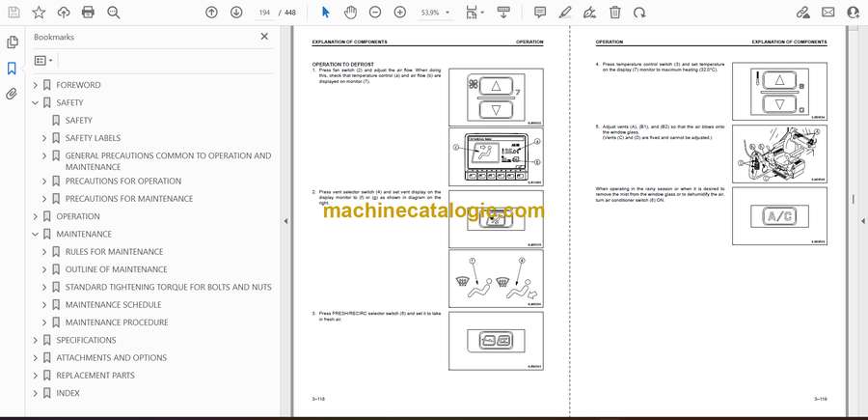The image size is (868, 420).
Task: Toggle the Page Thumbnails panel icon
Action: tap(12, 42)
